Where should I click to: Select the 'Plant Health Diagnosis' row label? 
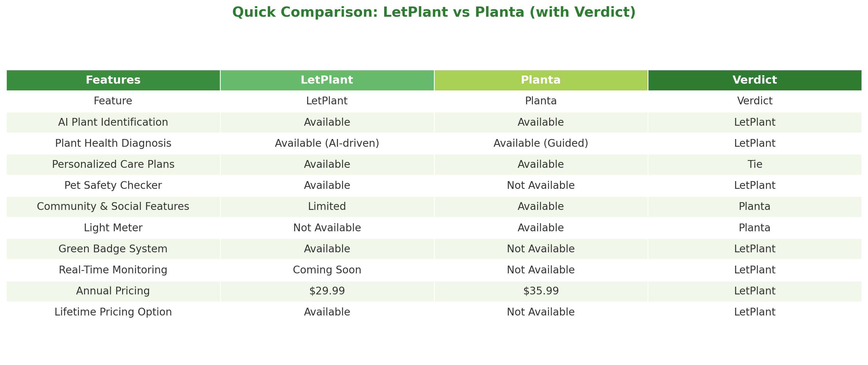coord(113,143)
